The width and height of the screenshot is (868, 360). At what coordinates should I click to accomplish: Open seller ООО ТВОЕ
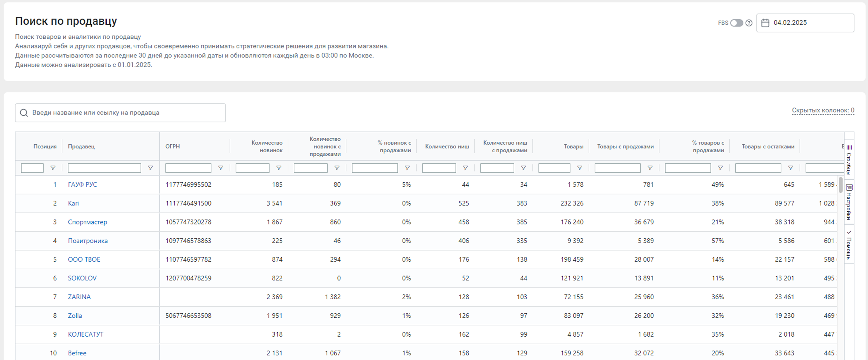84,260
